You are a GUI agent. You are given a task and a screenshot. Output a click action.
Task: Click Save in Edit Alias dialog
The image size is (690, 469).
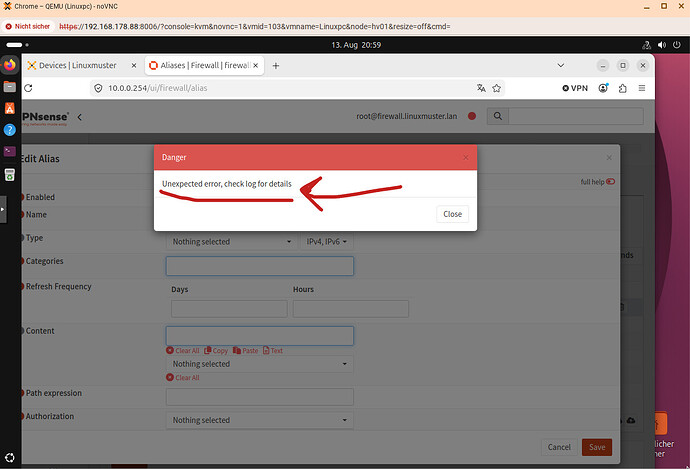[x=597, y=447]
